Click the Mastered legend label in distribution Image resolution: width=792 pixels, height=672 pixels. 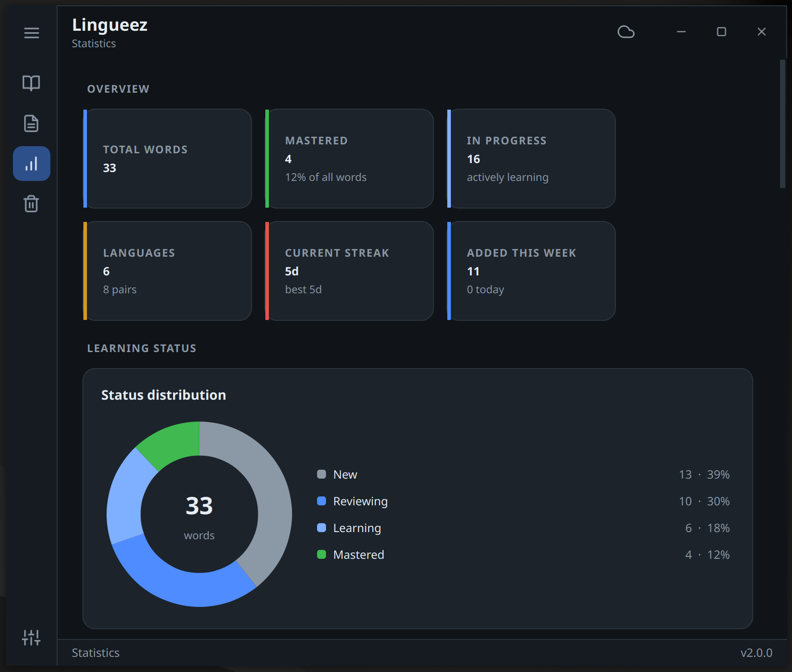pyautogui.click(x=359, y=555)
